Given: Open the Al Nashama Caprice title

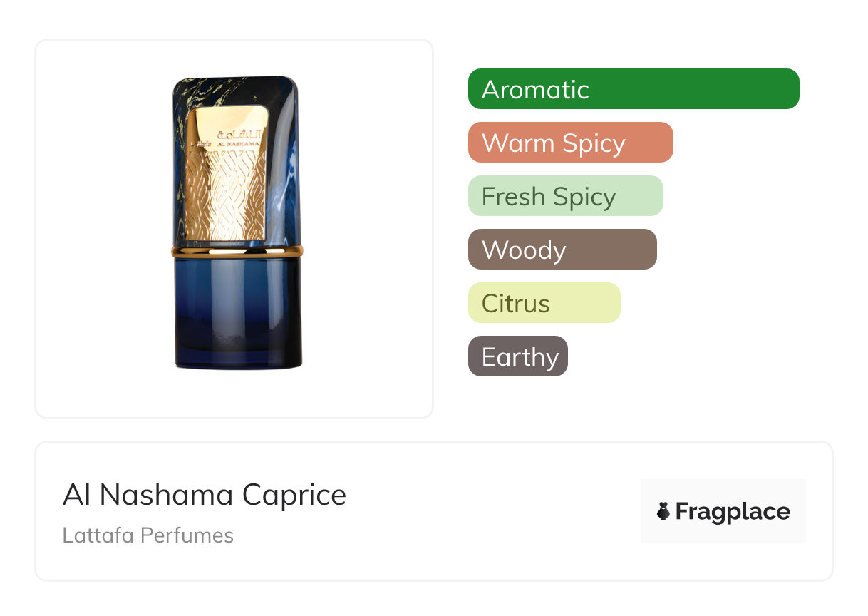Looking at the screenshot, I should (x=205, y=495).
